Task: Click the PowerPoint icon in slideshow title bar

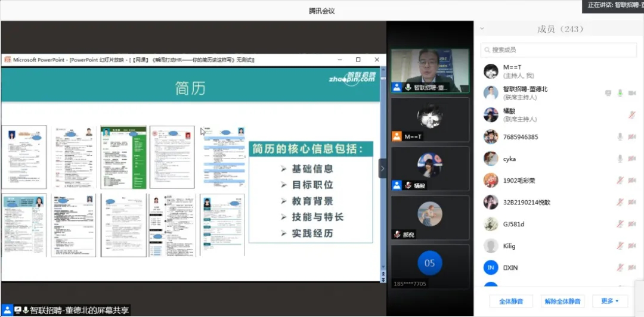Action: click(x=7, y=60)
